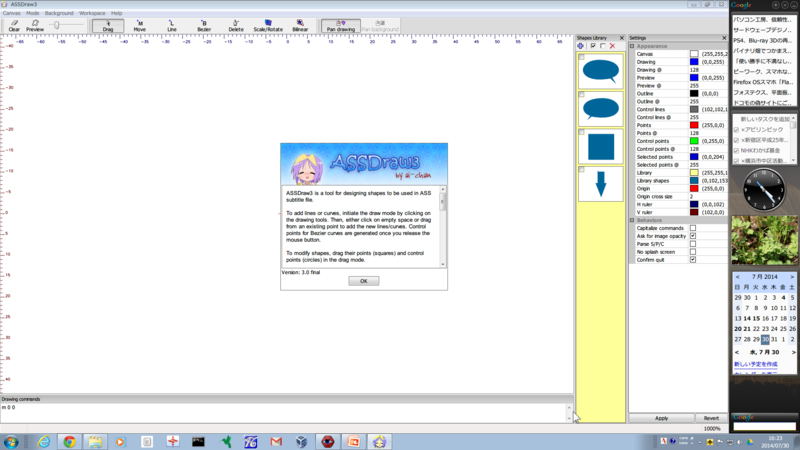The image size is (800, 450).
Task: Open the Background menu
Action: [59, 13]
